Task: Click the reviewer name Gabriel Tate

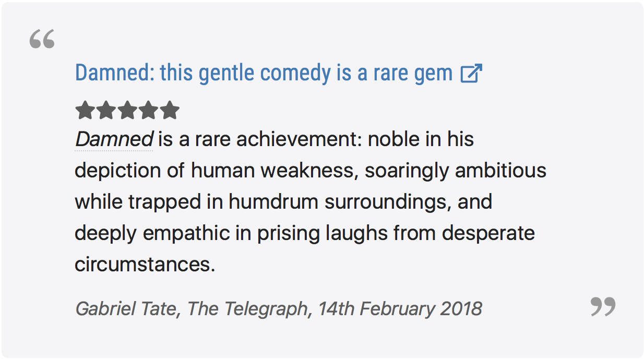Action: (x=126, y=309)
